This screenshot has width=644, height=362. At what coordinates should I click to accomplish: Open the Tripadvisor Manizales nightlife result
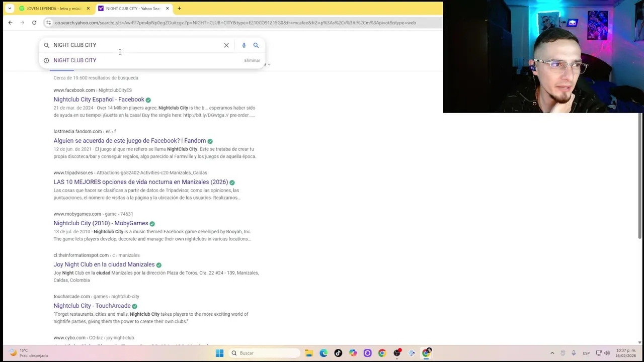141,182
